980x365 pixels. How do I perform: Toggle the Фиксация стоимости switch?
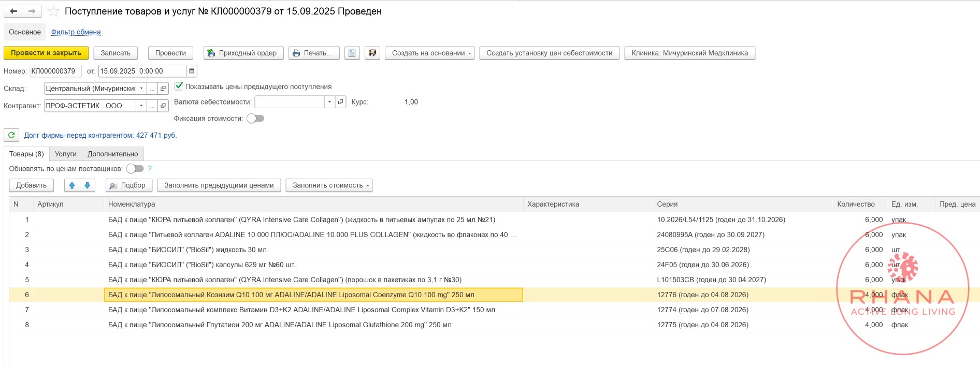coord(255,119)
